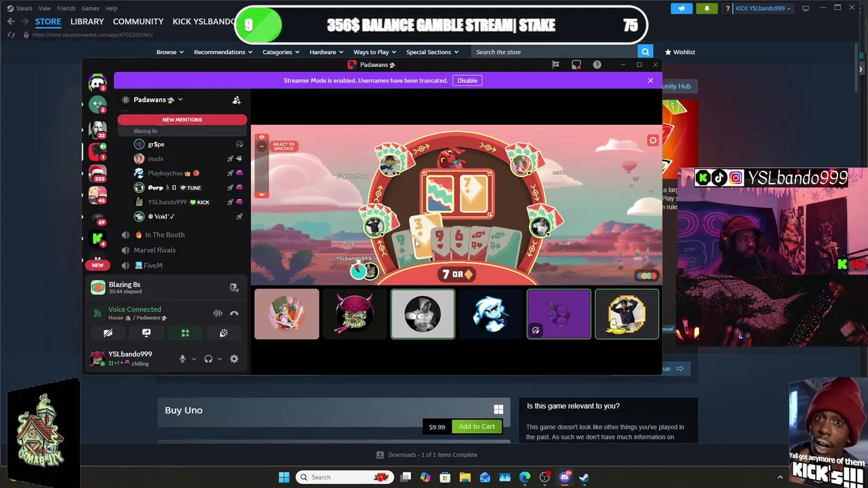
Task: Open the Steam Wishlist link
Action: click(x=679, y=52)
